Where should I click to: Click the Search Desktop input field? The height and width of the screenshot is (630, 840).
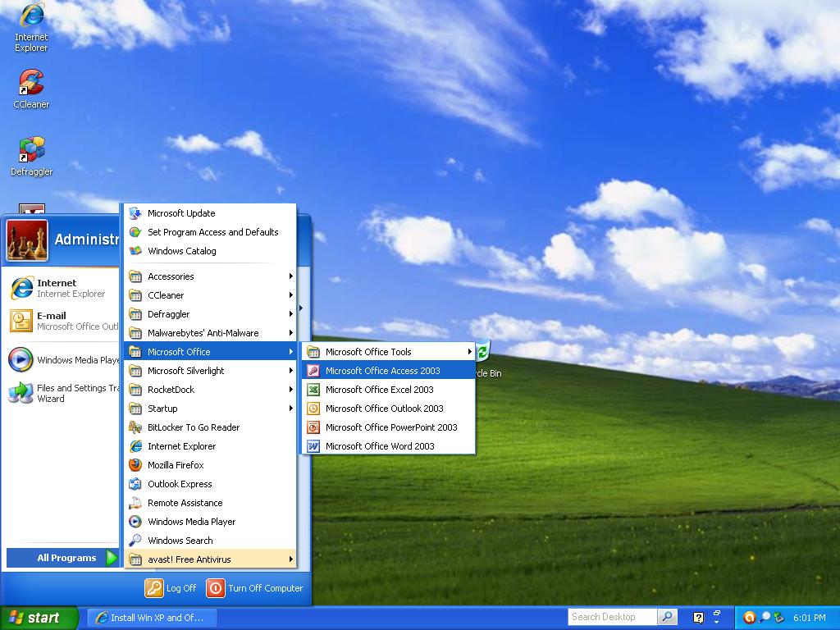tap(612, 617)
